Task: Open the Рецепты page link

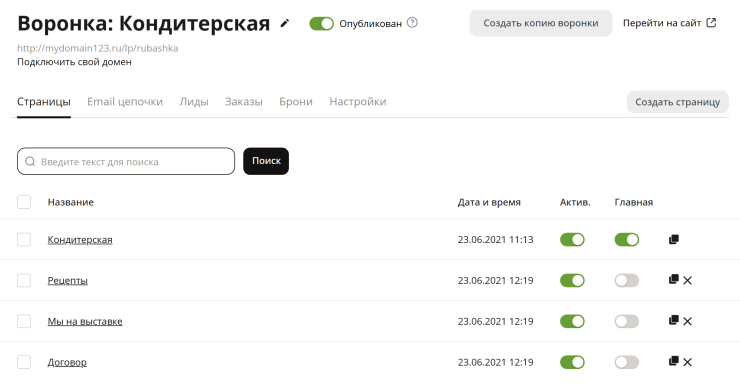Action: (67, 280)
